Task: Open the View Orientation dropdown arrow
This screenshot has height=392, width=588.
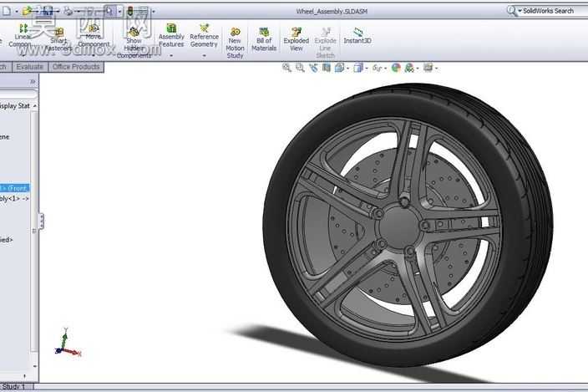Action: (x=348, y=69)
